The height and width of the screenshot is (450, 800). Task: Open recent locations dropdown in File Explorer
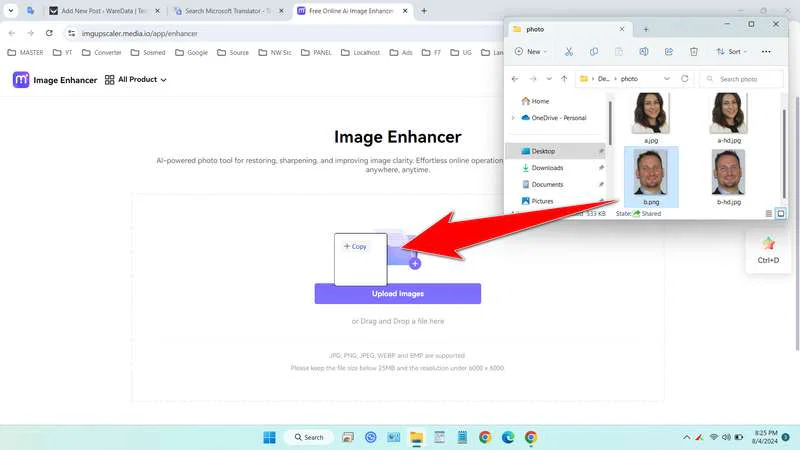pyautogui.click(x=549, y=79)
